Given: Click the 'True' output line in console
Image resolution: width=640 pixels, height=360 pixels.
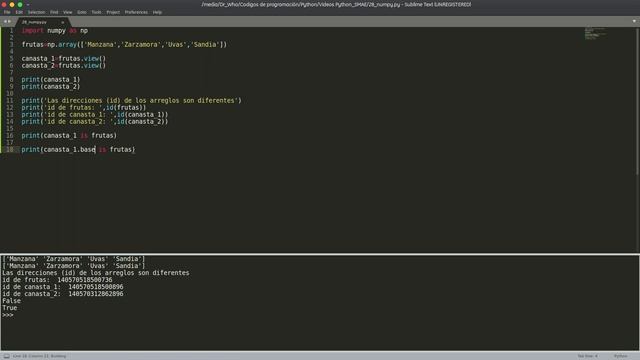Looking at the screenshot, I should 10,308.
